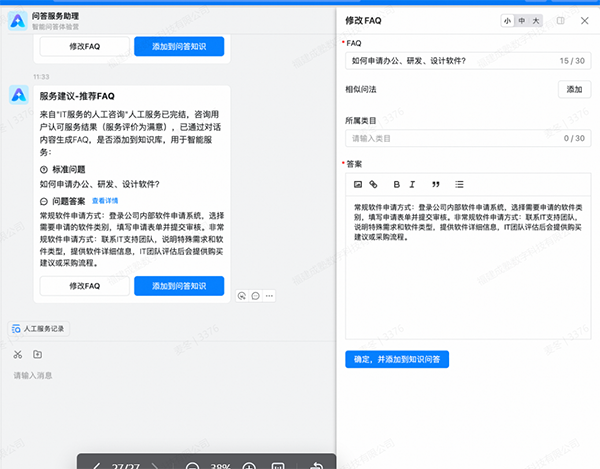The image size is (600, 469).
Task: Open the more options ellipsis beside the message
Action: pyautogui.click(x=269, y=296)
